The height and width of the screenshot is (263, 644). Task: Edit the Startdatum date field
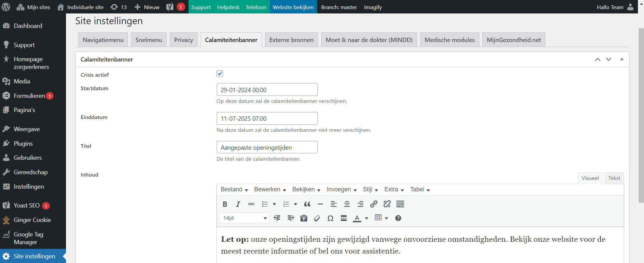tap(267, 90)
